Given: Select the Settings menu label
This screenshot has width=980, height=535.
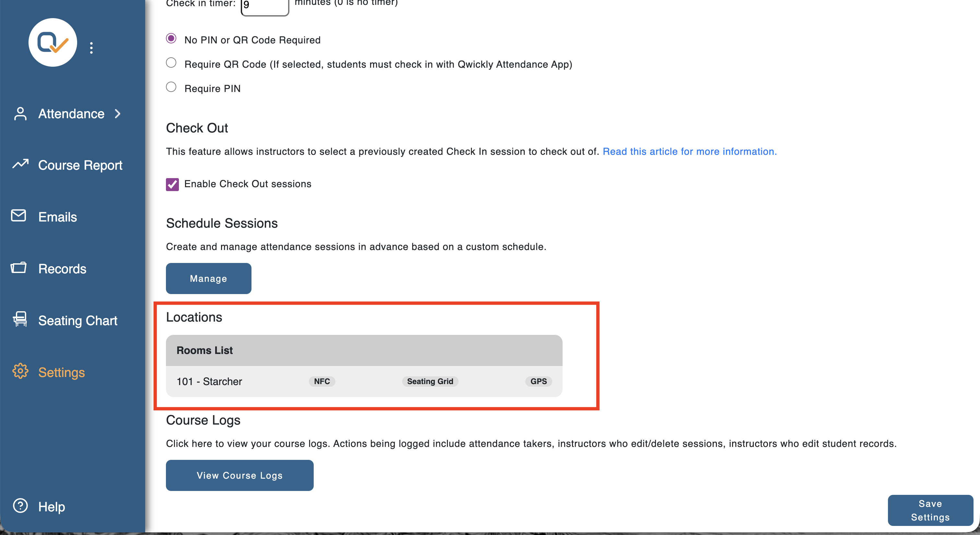Looking at the screenshot, I should [62, 373].
